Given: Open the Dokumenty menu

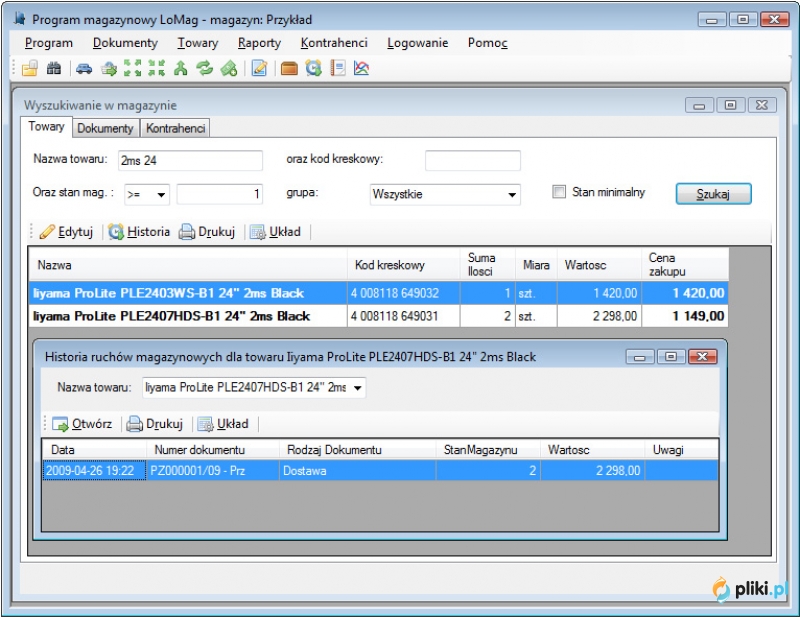Looking at the screenshot, I should 125,43.
